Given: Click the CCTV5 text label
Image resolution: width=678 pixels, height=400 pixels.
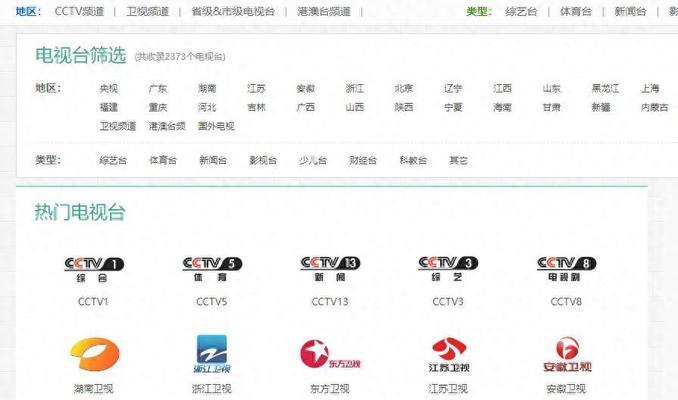Looking at the screenshot, I should coord(211,301).
